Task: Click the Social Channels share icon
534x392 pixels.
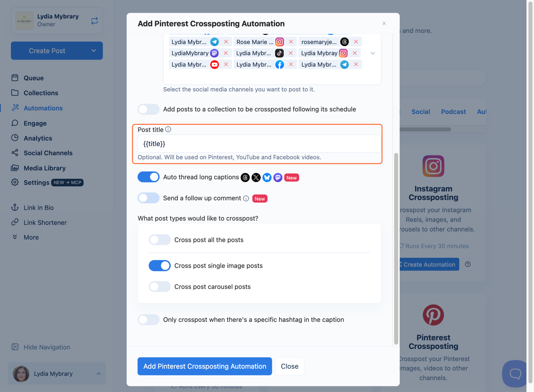Action: pyautogui.click(x=15, y=153)
